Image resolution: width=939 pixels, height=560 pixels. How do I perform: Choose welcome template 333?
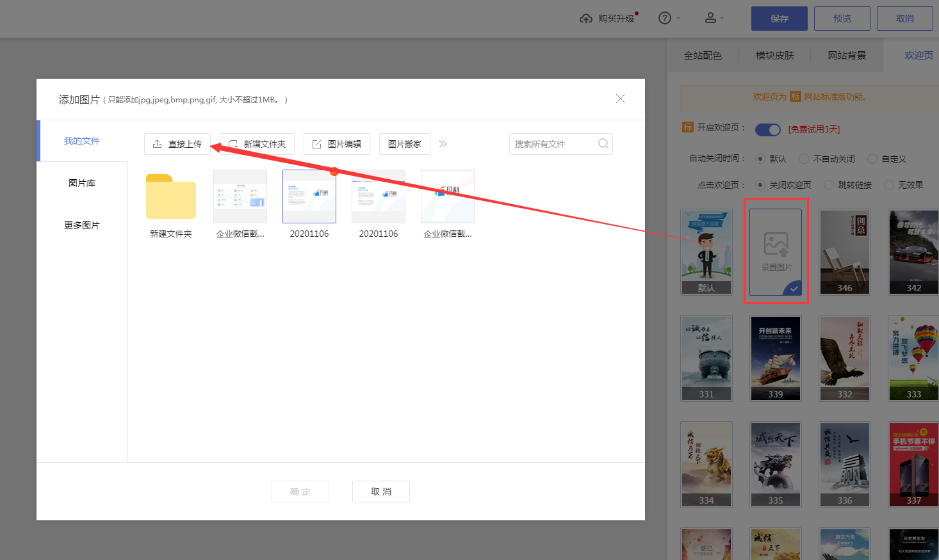(x=914, y=358)
